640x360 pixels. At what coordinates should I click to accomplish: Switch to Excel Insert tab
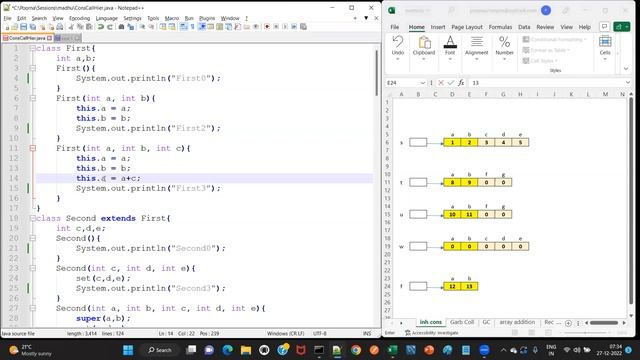click(x=438, y=27)
